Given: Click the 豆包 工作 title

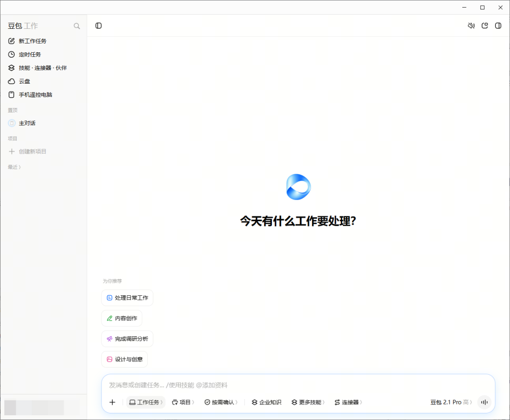Looking at the screenshot, I should pyautogui.click(x=23, y=26).
